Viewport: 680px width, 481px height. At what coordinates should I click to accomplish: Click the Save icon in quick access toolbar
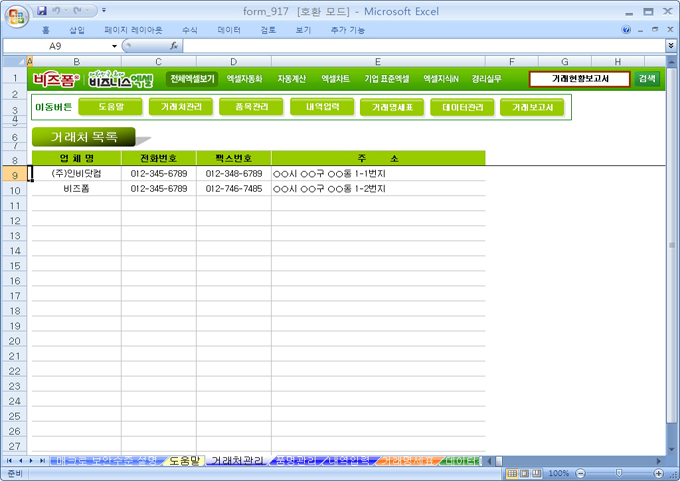tap(42, 10)
